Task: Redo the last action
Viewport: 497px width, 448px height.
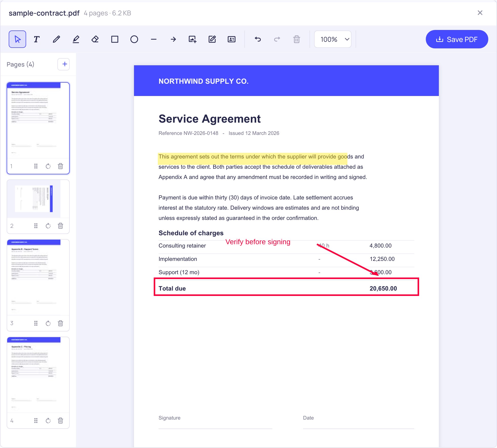Action: point(277,39)
